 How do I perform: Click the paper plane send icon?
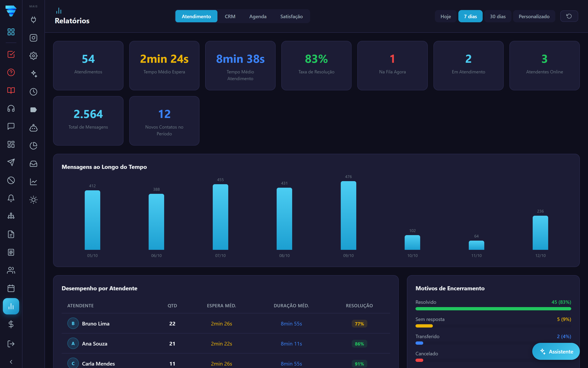[11, 162]
